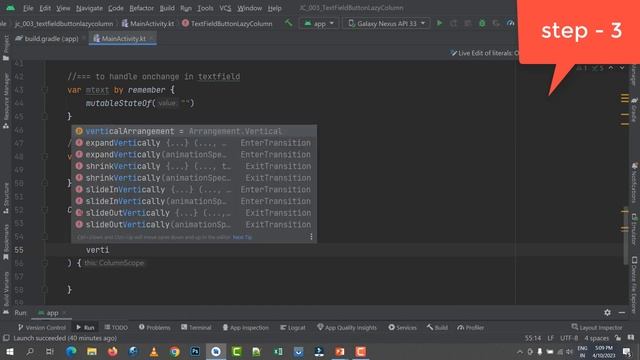Viewport: 640px width, 360px height.
Task: Open Run panel settings gear
Action: coord(607,313)
